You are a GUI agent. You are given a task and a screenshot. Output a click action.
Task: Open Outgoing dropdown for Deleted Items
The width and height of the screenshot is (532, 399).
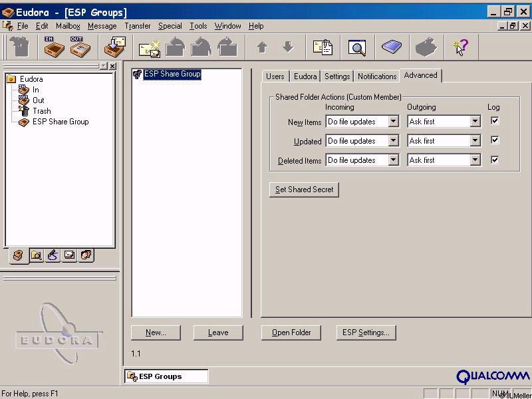coord(475,160)
